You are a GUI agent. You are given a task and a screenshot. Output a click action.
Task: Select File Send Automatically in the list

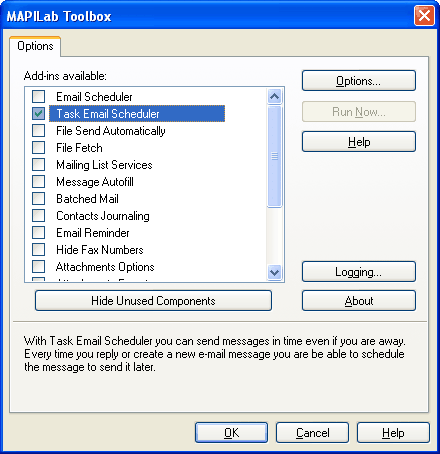(111, 131)
